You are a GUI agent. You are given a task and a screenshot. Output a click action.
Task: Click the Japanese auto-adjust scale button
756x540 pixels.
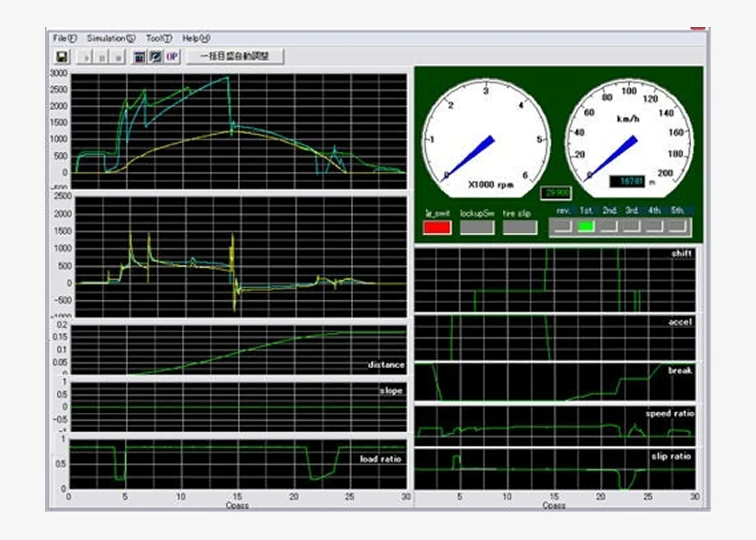tap(234, 56)
